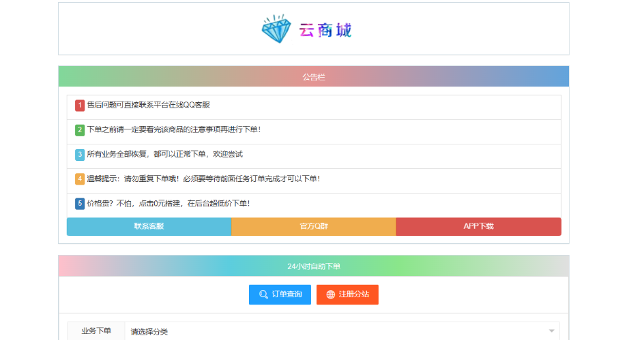The image size is (644, 340).
Task: Click the green number 2 badge
Action: 80,130
